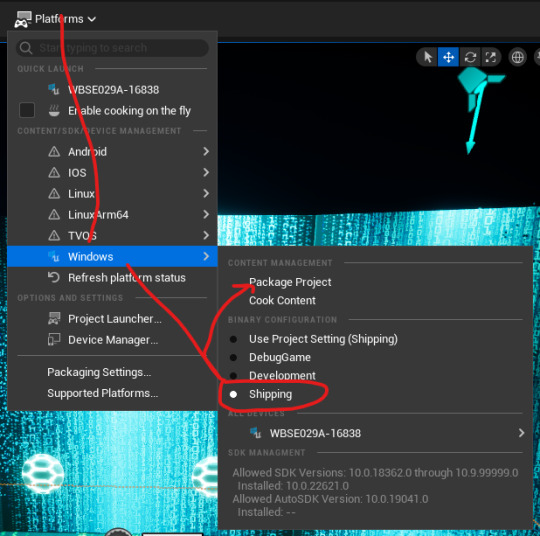The image size is (540, 536).
Task: Open the TVOS platform submenu
Action: (112, 236)
